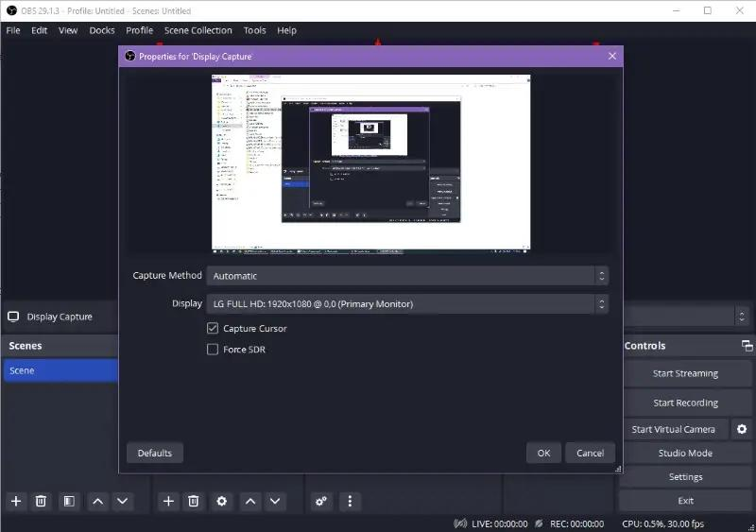Open scene filters icon in Scenes toolbar
Image resolution: width=756 pixels, height=532 pixels.
pos(69,501)
